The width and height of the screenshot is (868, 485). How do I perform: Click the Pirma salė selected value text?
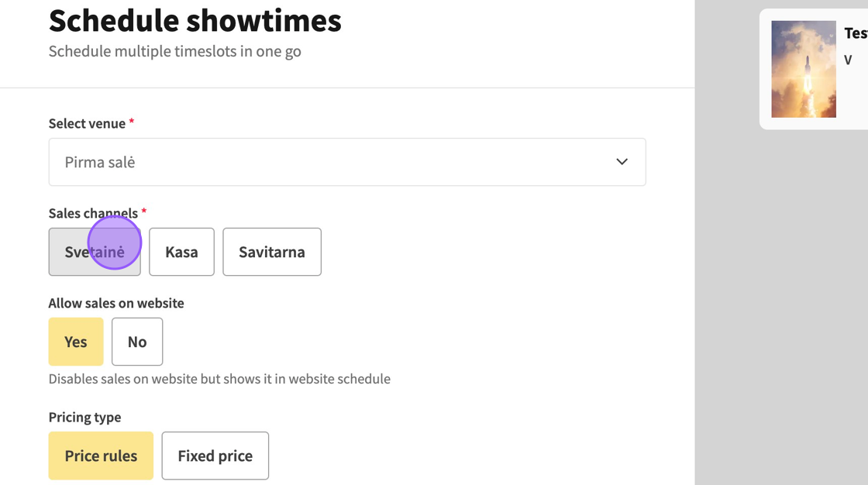100,162
